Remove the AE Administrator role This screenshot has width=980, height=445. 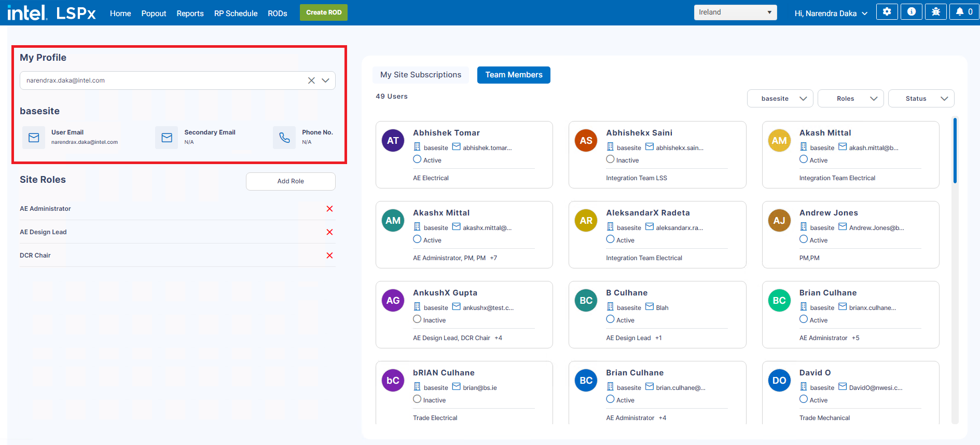(x=329, y=209)
